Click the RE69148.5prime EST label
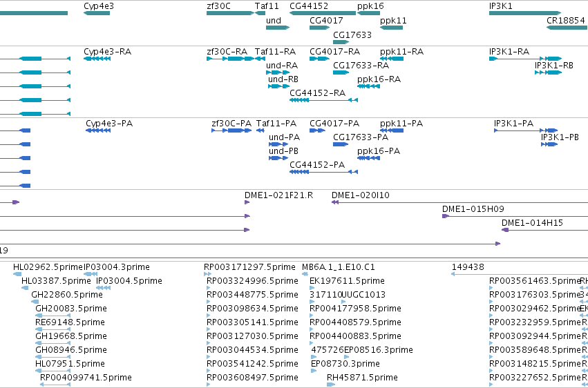 70,322
